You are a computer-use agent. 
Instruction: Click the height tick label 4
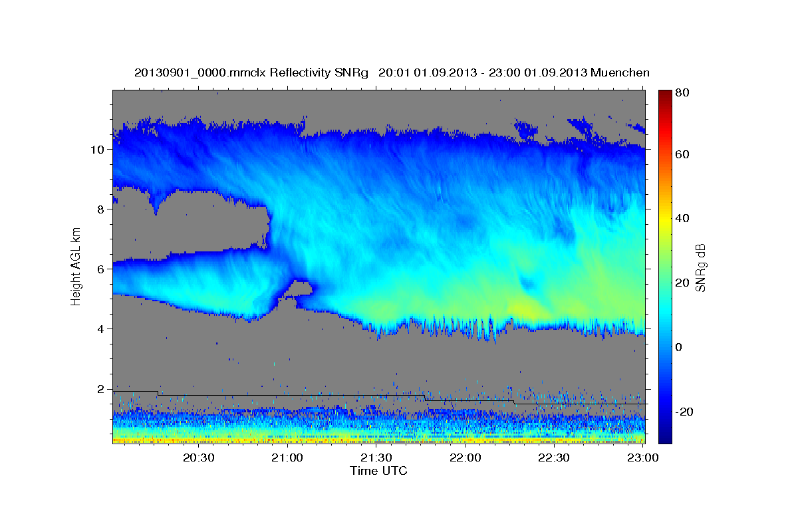[x=101, y=329]
